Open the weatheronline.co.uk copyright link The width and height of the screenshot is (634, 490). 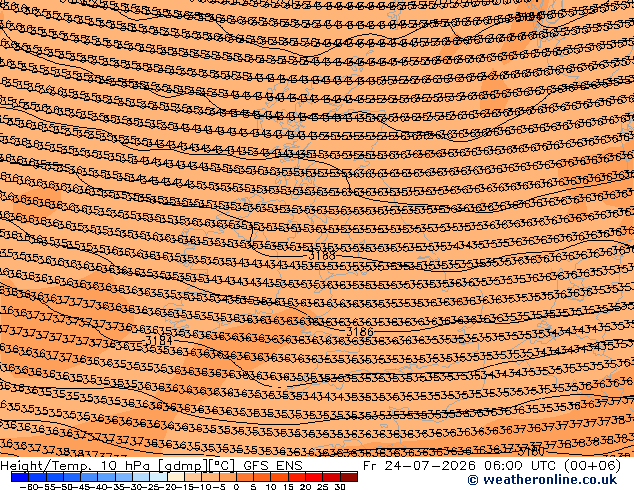pyautogui.click(x=542, y=480)
